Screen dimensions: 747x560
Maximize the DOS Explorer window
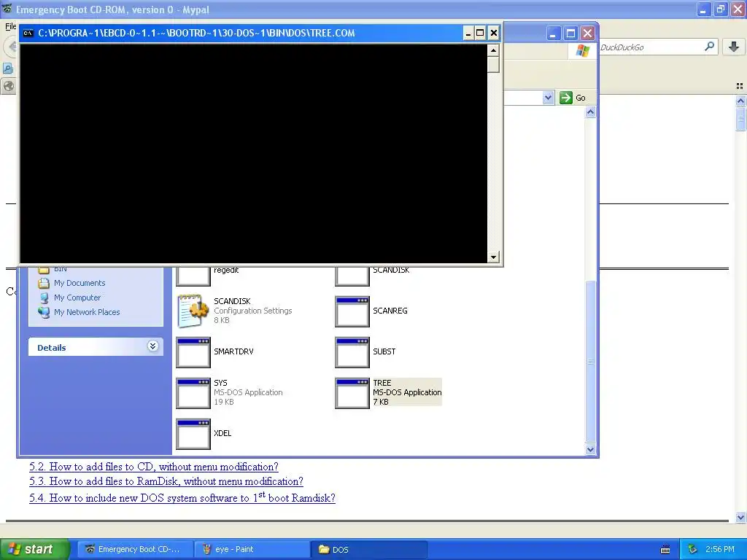[x=570, y=34]
